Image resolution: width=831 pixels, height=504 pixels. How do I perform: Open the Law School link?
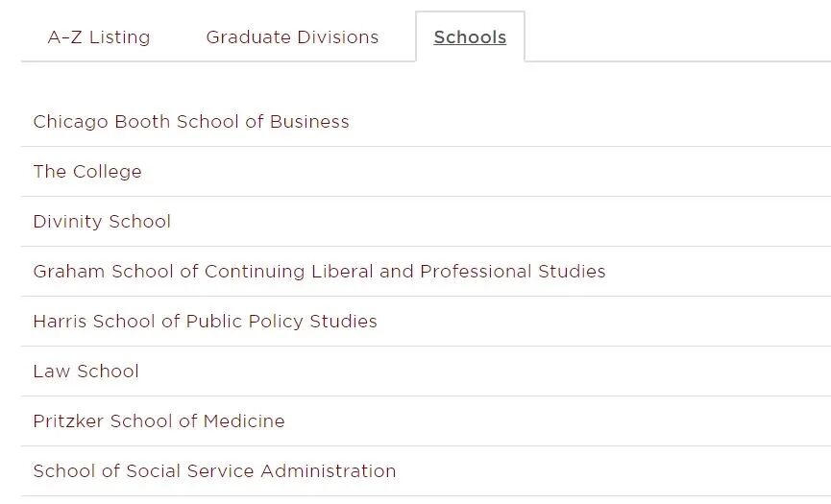click(86, 372)
